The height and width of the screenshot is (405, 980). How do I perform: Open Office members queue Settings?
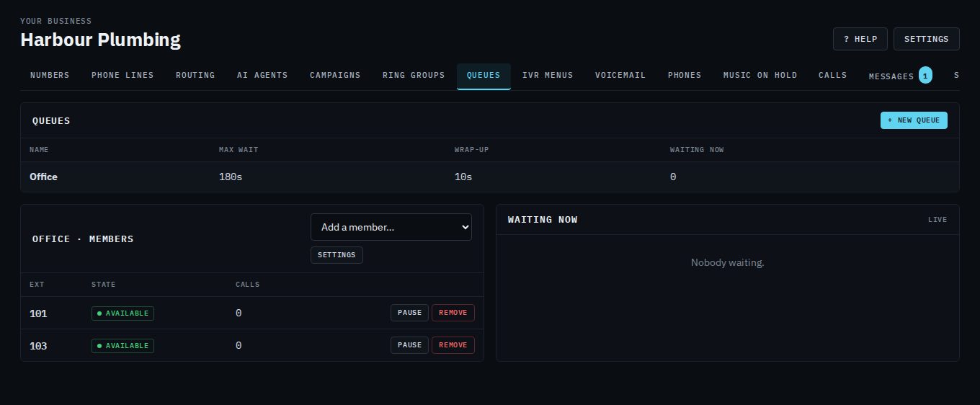click(x=337, y=255)
